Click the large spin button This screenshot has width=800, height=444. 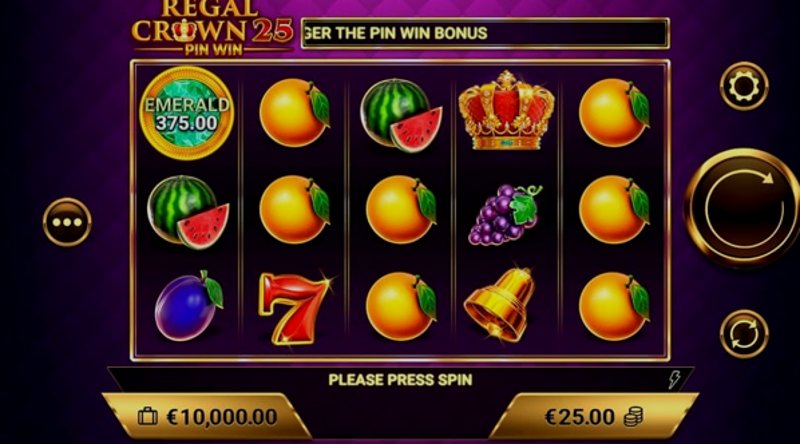tap(744, 209)
